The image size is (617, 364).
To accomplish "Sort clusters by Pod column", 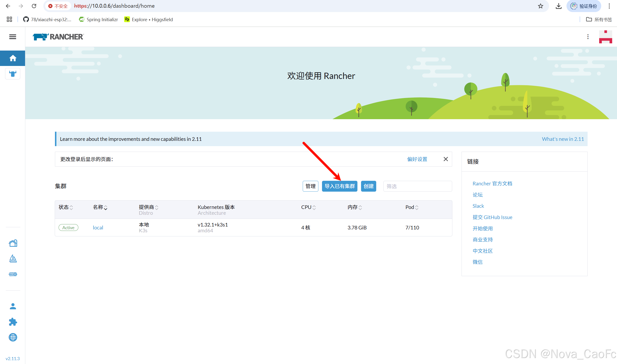I will (412, 207).
